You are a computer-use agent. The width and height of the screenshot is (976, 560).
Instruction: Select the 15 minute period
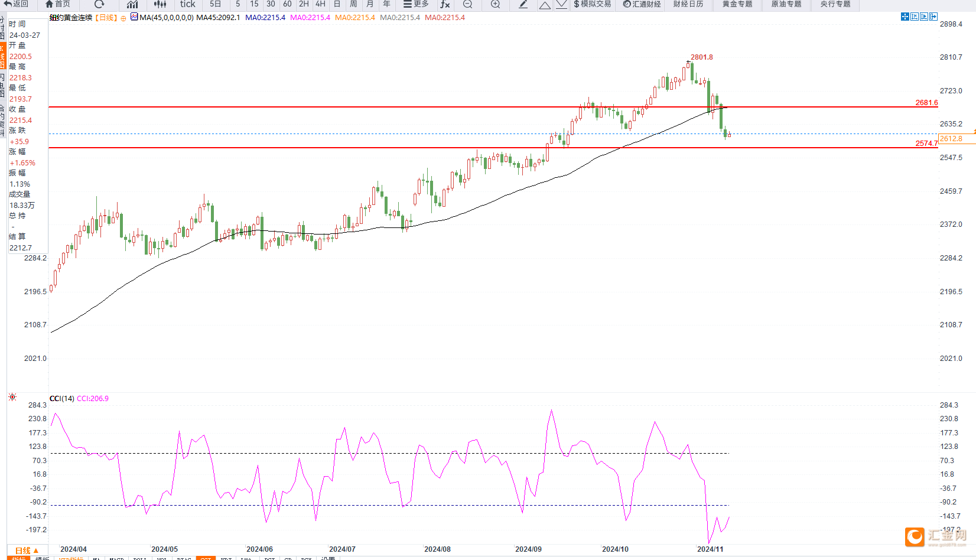[254, 4]
